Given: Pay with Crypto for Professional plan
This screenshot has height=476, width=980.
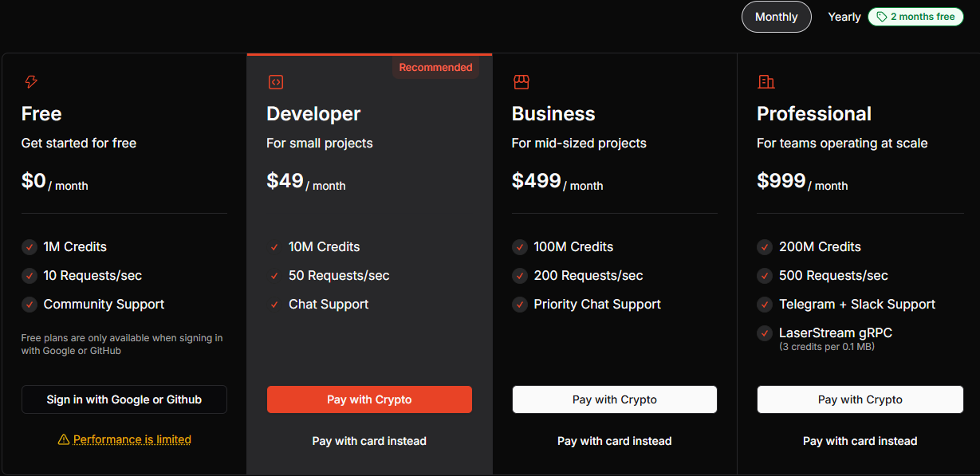Looking at the screenshot, I should tap(860, 399).
